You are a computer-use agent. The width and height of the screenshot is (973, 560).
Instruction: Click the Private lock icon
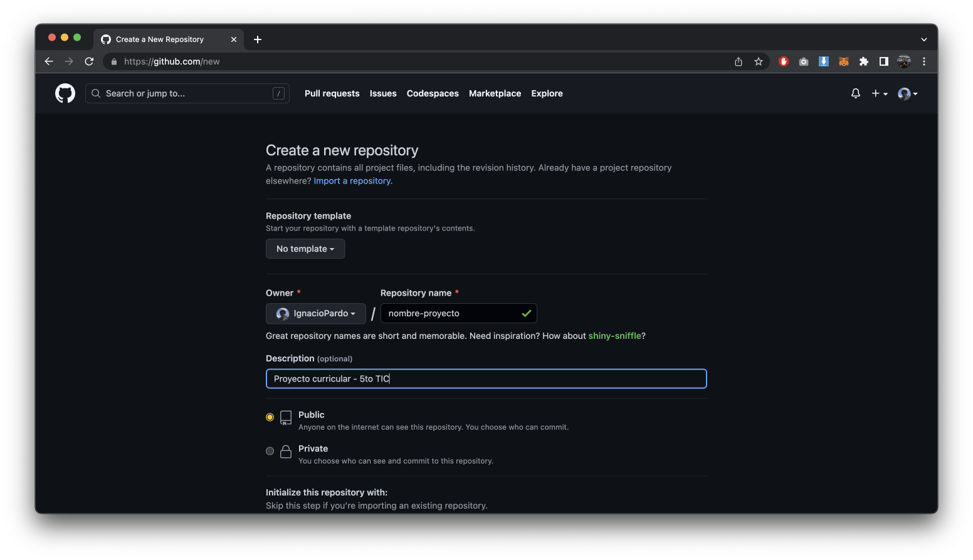click(x=286, y=452)
